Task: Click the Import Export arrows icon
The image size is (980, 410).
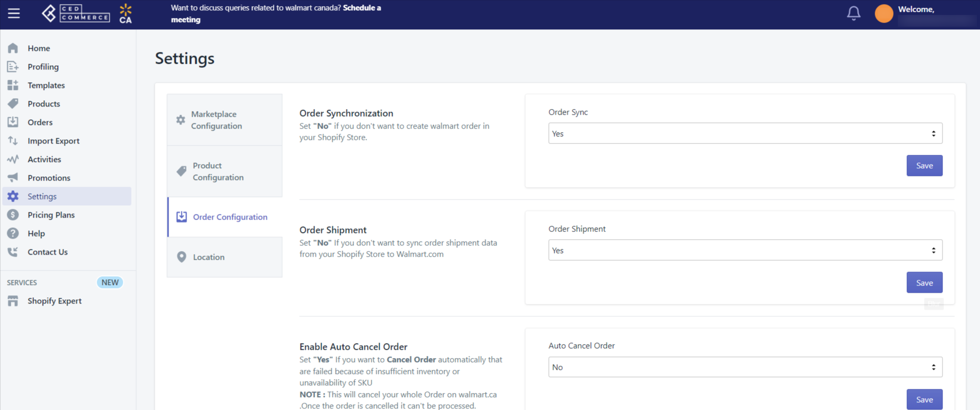Action: point(13,140)
